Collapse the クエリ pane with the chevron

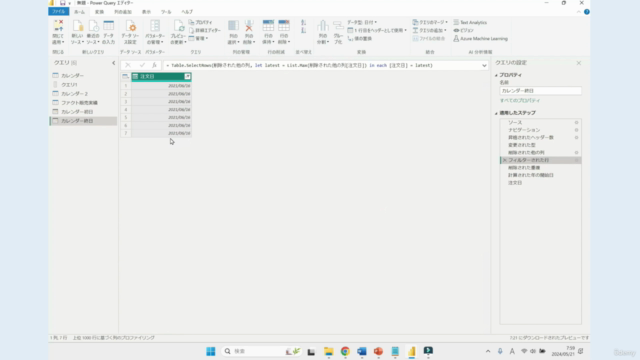click(x=113, y=63)
